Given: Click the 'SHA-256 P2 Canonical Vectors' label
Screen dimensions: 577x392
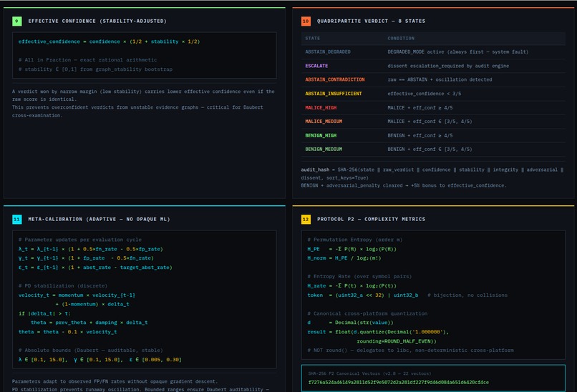Looking at the screenshot, I should [369, 373].
